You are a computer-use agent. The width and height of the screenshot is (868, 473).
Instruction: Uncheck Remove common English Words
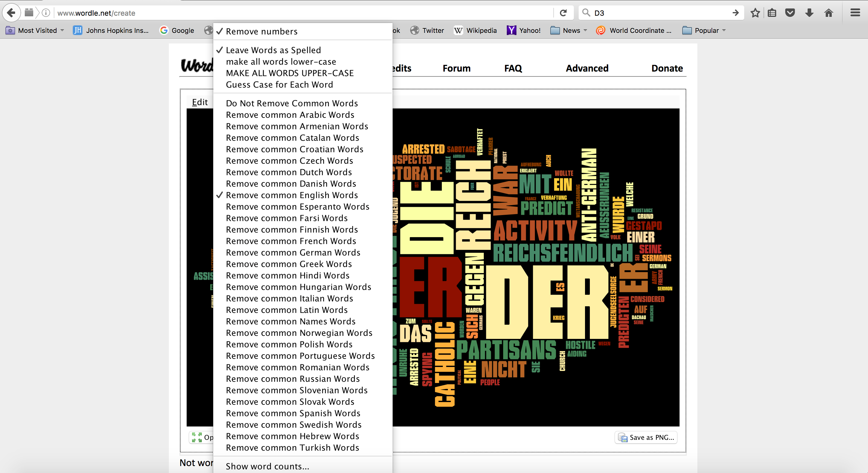(291, 195)
